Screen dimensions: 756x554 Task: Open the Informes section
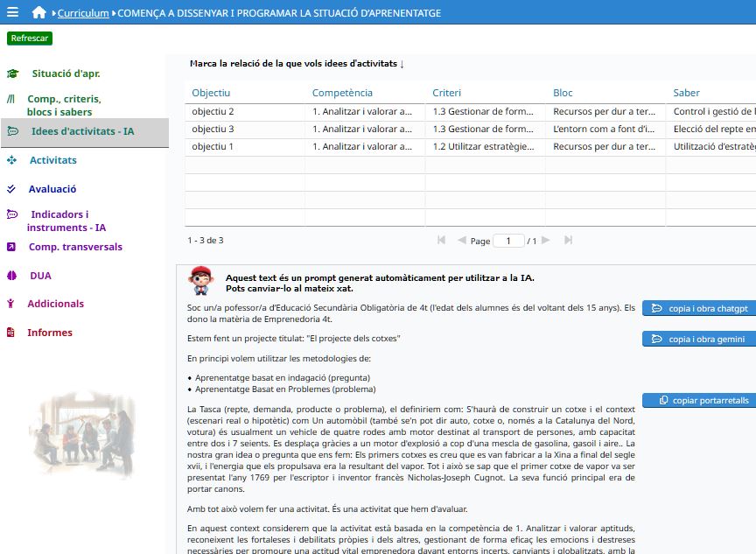tap(50, 333)
